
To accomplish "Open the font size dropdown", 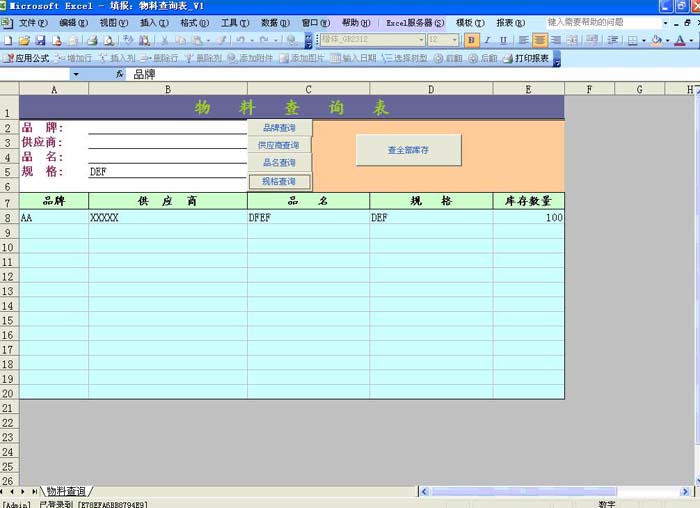I will click(x=455, y=40).
